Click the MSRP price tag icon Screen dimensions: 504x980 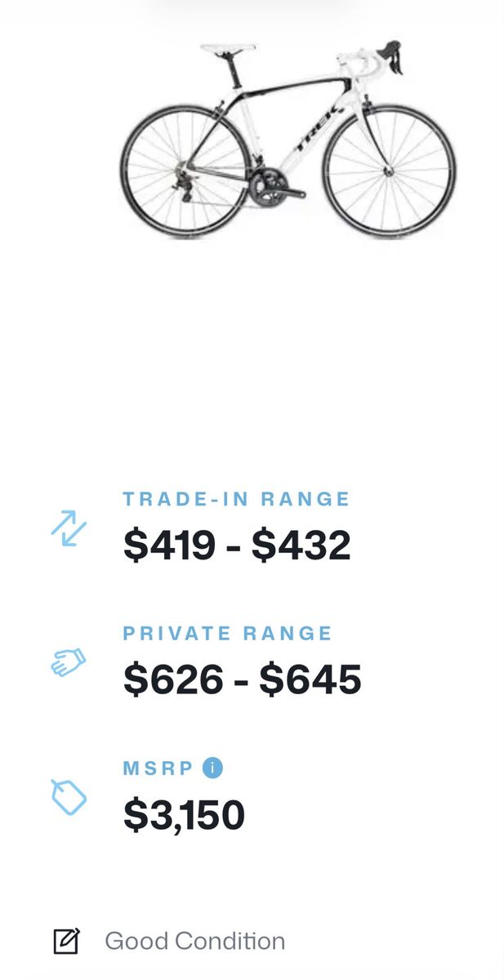pos(68,796)
